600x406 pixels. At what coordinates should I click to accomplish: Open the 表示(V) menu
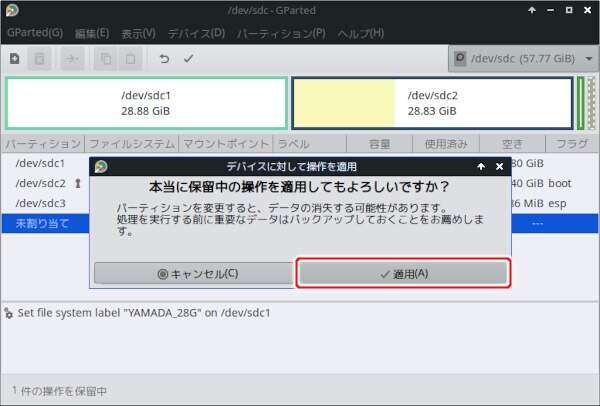pos(139,33)
